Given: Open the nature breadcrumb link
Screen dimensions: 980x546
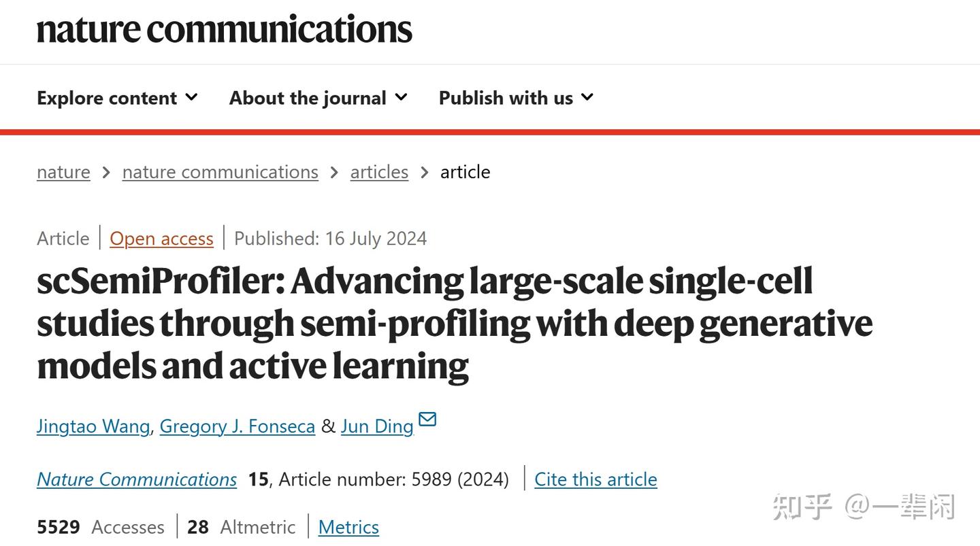Looking at the screenshot, I should pos(63,172).
